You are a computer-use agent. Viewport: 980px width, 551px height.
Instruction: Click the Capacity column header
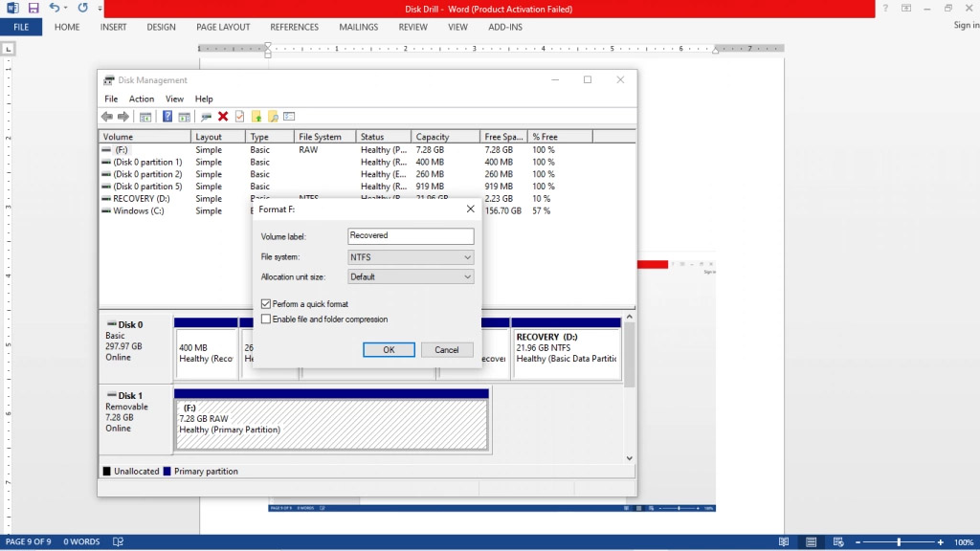coord(446,137)
